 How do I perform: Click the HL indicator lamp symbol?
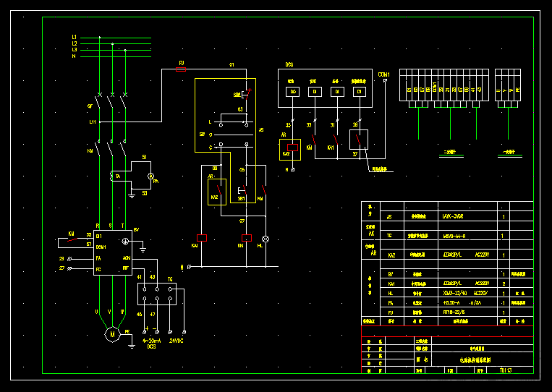pyautogui.click(x=266, y=239)
